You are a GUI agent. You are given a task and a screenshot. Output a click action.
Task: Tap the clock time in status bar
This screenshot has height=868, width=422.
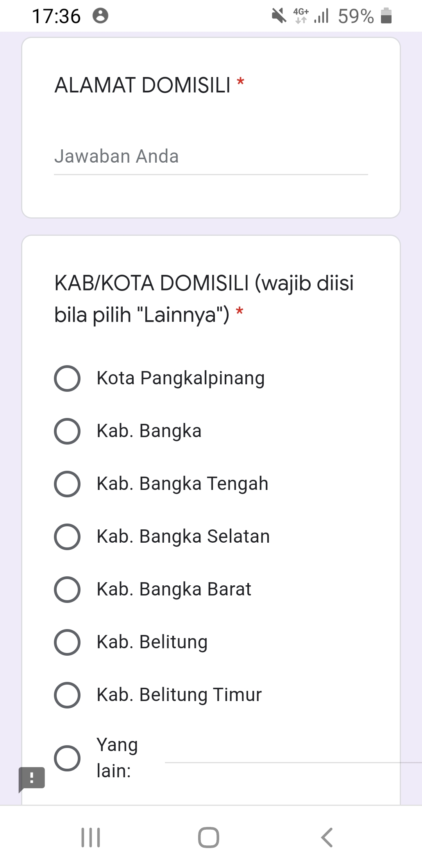click(x=56, y=16)
